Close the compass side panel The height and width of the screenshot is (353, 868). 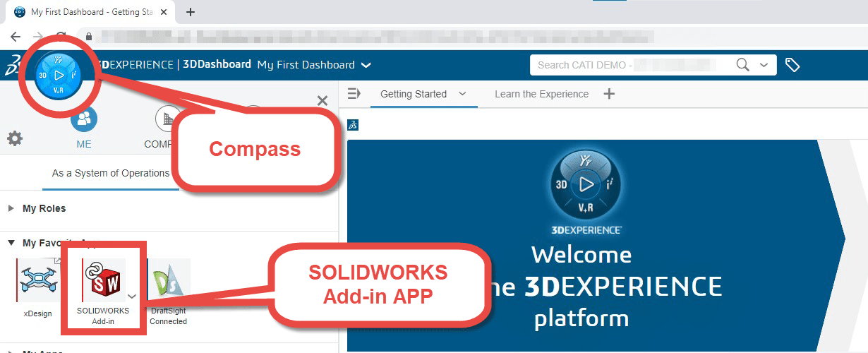[323, 100]
